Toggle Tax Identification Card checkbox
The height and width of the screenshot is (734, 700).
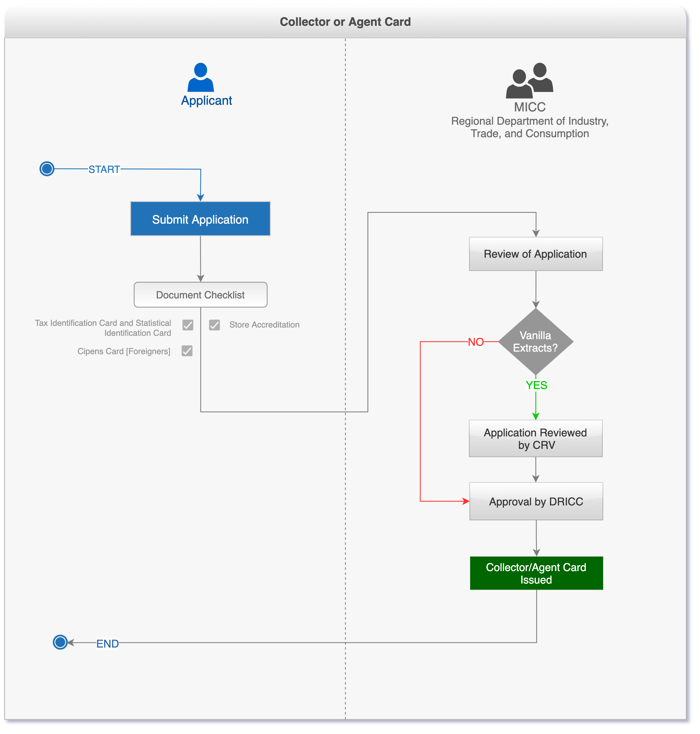pos(188,325)
